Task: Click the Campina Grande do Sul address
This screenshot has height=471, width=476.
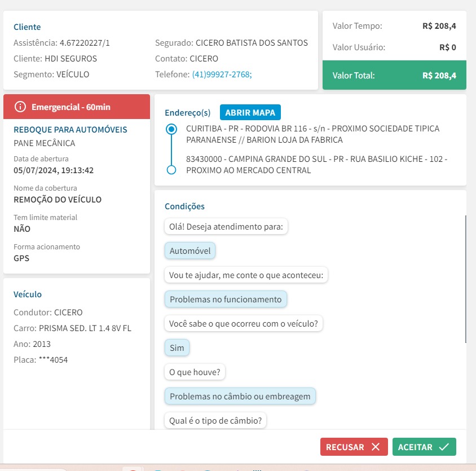Action: [316, 165]
